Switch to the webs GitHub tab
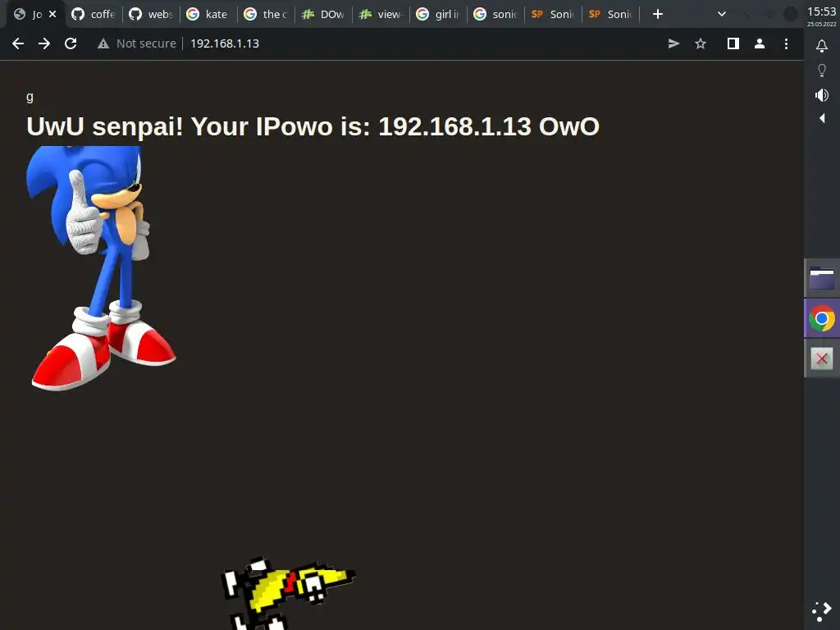The image size is (840, 630). pyautogui.click(x=151, y=14)
